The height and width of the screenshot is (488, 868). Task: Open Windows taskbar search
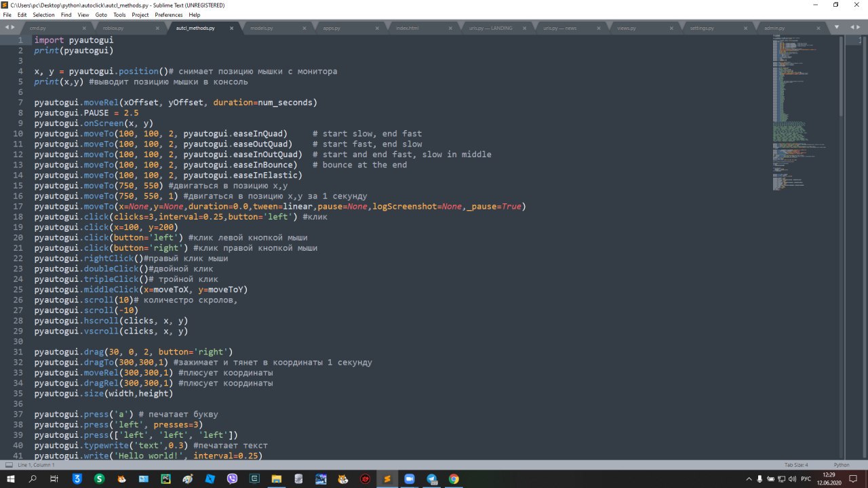click(33, 479)
